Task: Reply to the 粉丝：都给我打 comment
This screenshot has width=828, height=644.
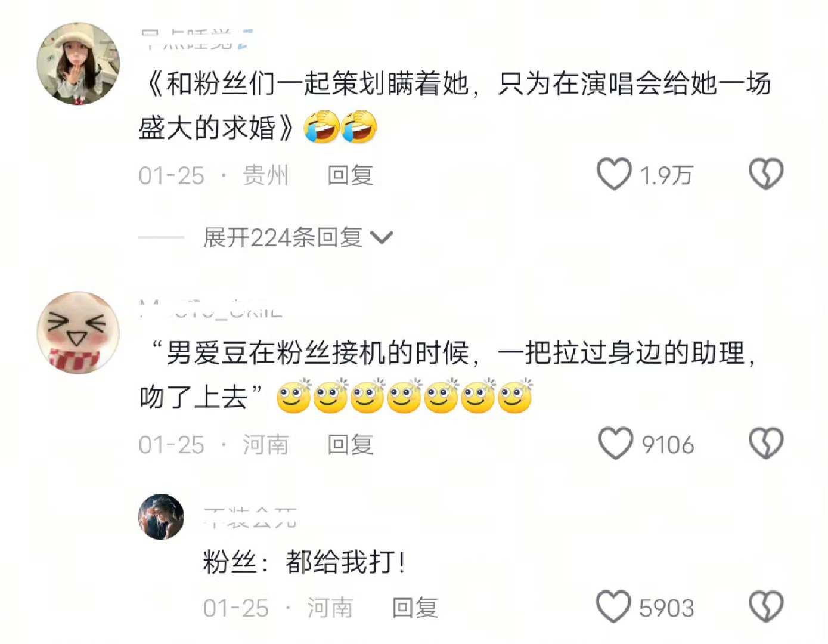Action: point(414,608)
